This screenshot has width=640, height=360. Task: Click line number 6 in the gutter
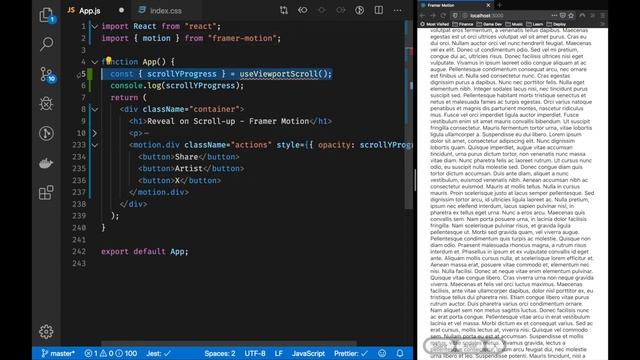click(83, 86)
